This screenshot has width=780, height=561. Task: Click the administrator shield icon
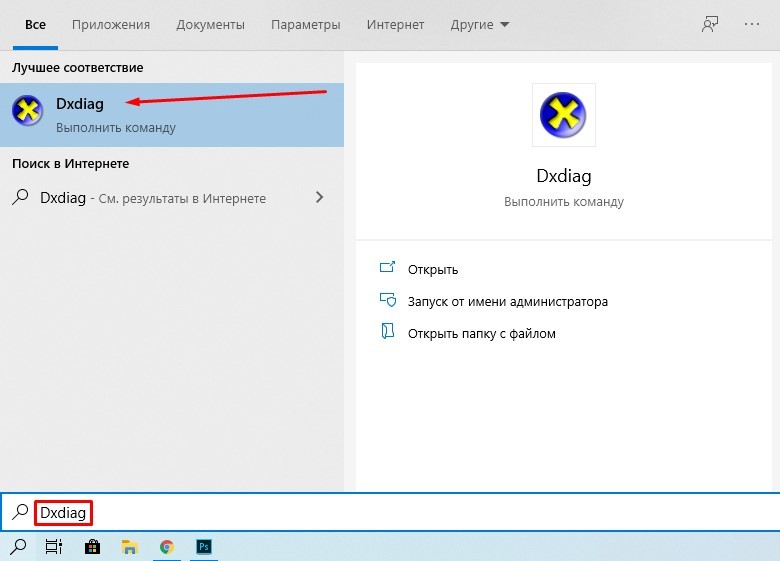(388, 299)
